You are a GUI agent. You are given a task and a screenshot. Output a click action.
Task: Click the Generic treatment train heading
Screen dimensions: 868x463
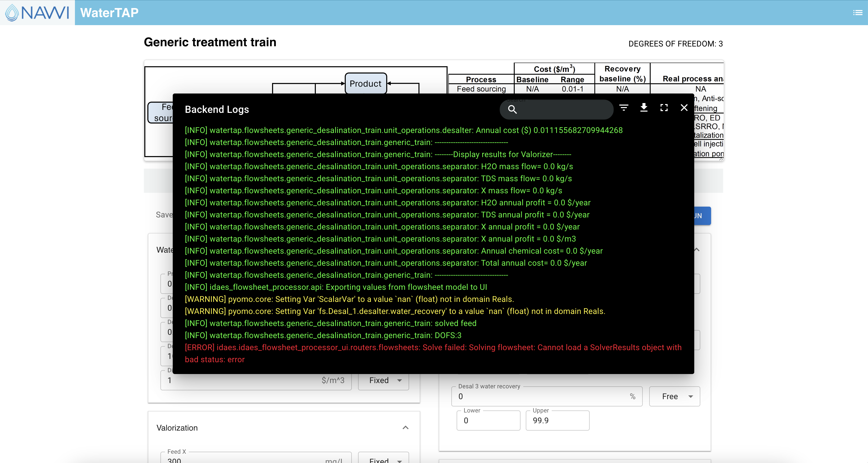(210, 42)
